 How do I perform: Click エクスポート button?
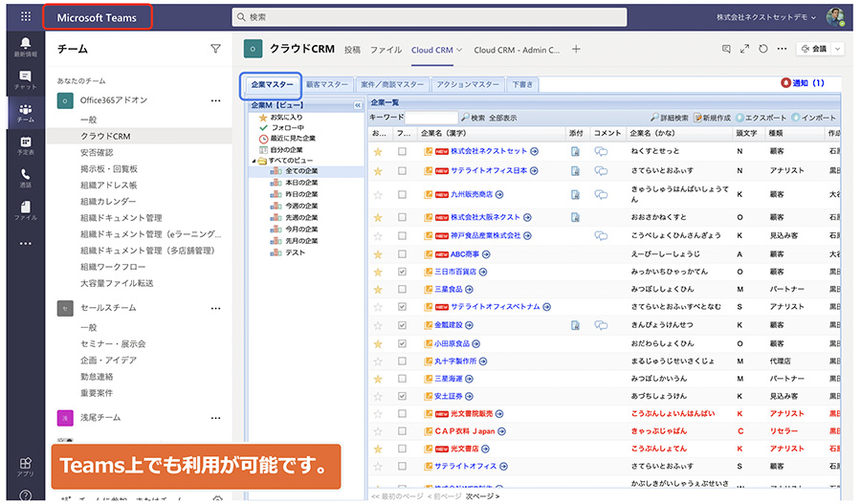point(762,118)
